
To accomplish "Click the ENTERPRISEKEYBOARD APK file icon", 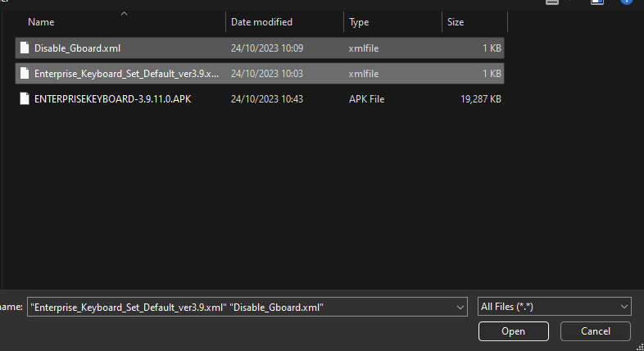I will [25, 99].
